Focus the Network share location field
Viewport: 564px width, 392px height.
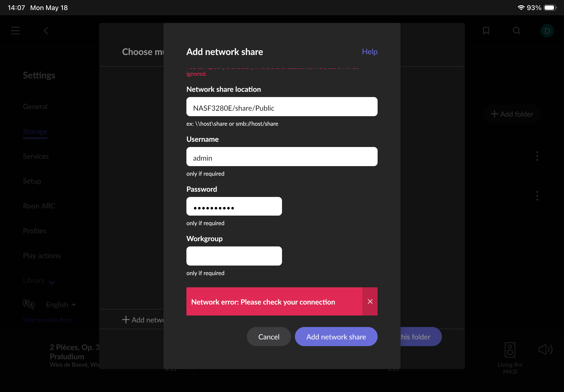pos(282,107)
